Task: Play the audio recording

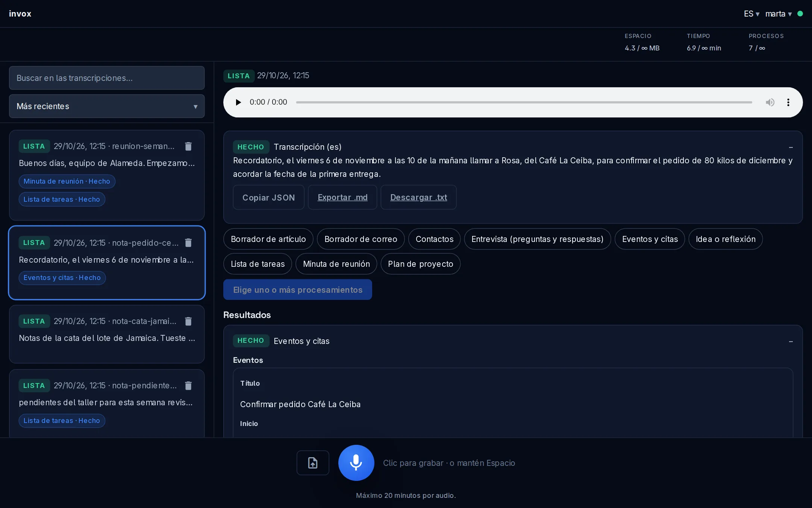Action: pos(238,102)
